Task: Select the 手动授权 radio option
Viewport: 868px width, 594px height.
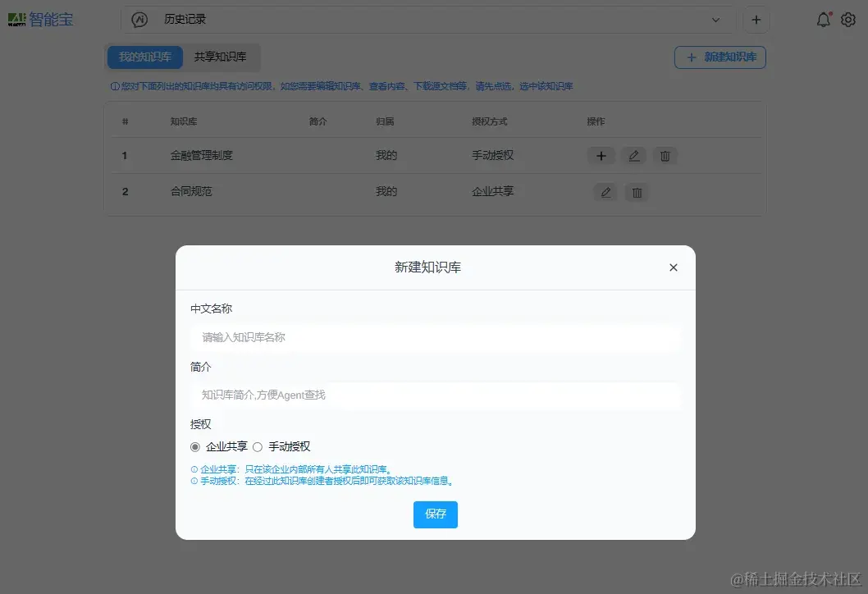Action: [x=258, y=446]
